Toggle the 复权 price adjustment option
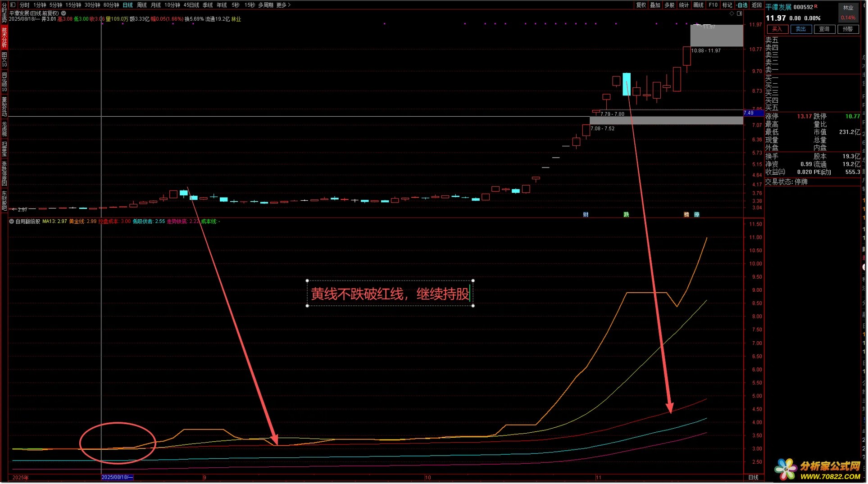 641,5
